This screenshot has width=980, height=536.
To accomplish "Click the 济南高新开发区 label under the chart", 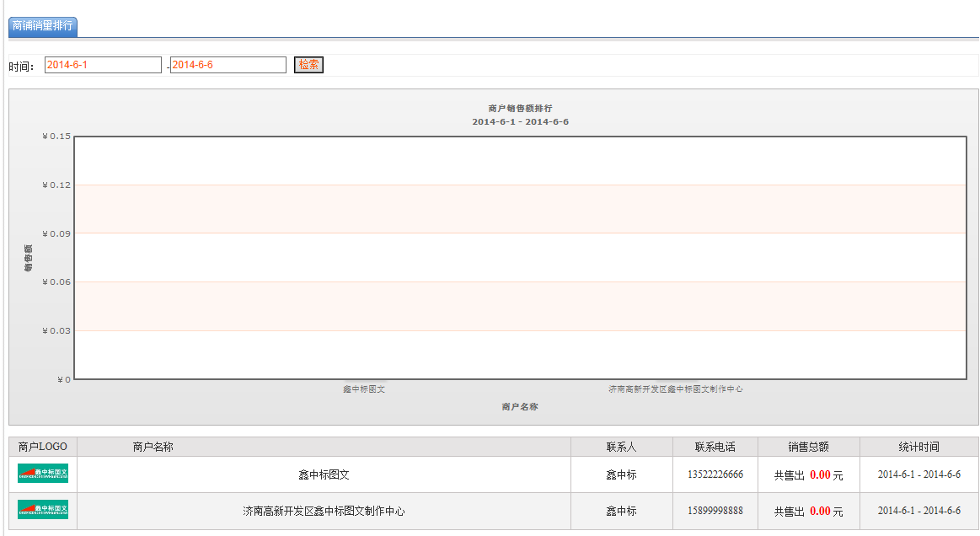I will coord(676,389).
